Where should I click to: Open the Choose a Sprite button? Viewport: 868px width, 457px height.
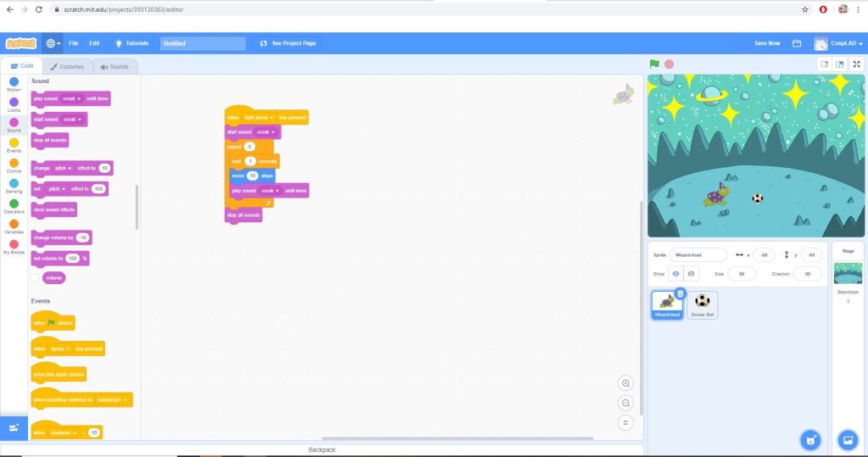pos(810,439)
